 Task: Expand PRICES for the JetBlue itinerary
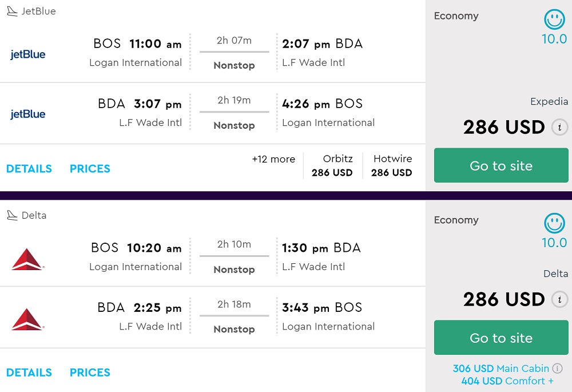click(90, 169)
